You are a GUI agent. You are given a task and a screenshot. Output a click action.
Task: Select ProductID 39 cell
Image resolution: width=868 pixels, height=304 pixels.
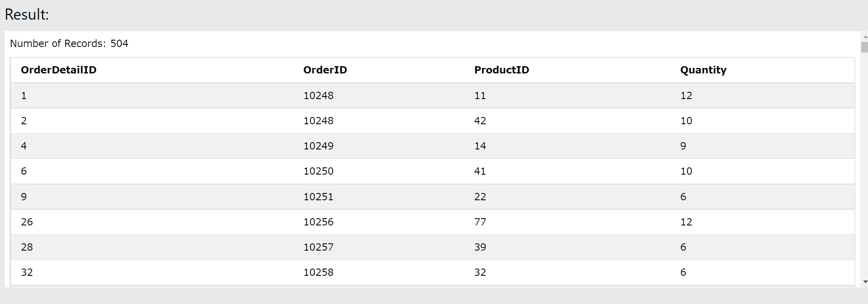(x=480, y=247)
